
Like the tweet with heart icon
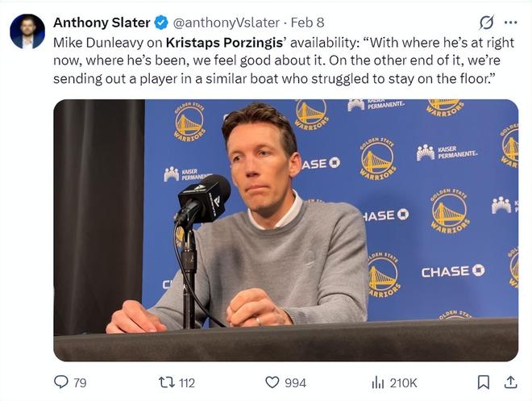272,382
